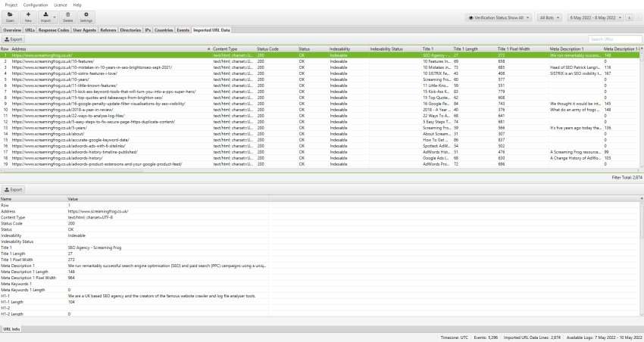Delete the project via the Delete trash icon
Viewport: 644px width, 342px height.
pyautogui.click(x=67, y=17)
